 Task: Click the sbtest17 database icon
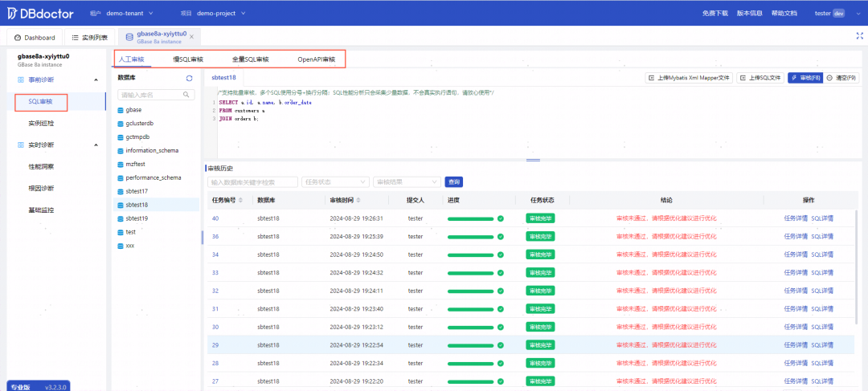pyautogui.click(x=121, y=191)
